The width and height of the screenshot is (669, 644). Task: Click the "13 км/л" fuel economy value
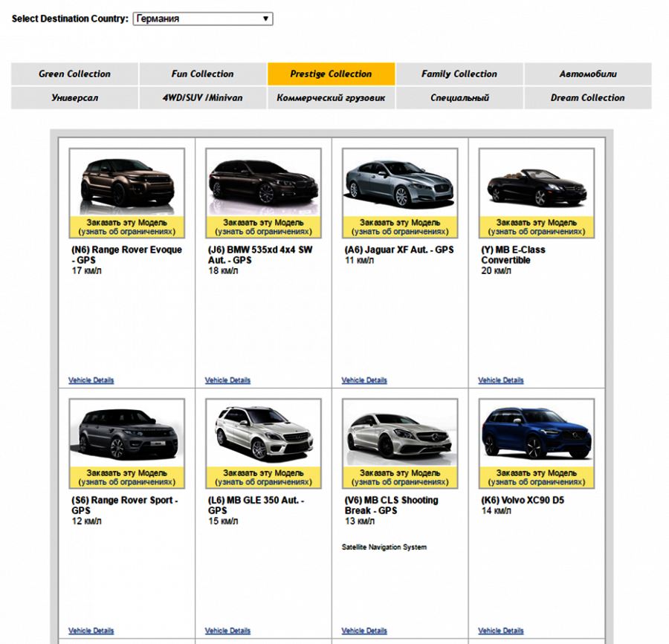coord(360,521)
